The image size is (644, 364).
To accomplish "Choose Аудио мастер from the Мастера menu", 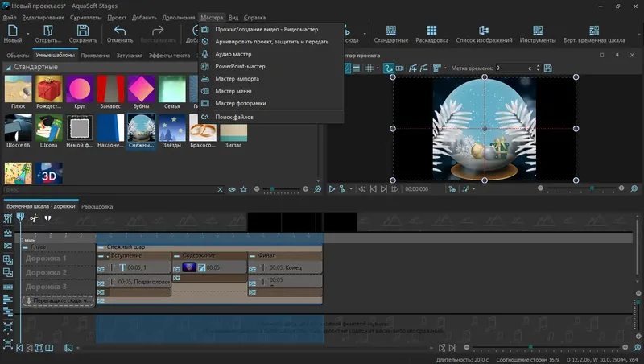I will pos(233,54).
